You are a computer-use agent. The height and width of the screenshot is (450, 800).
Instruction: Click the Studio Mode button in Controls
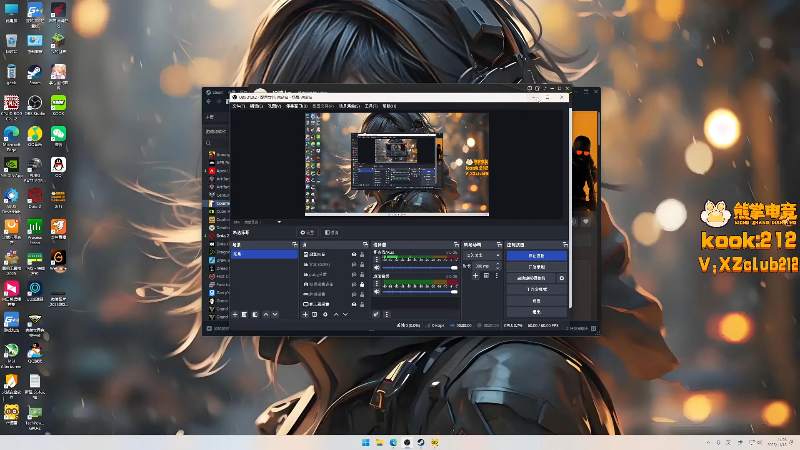coord(536,289)
